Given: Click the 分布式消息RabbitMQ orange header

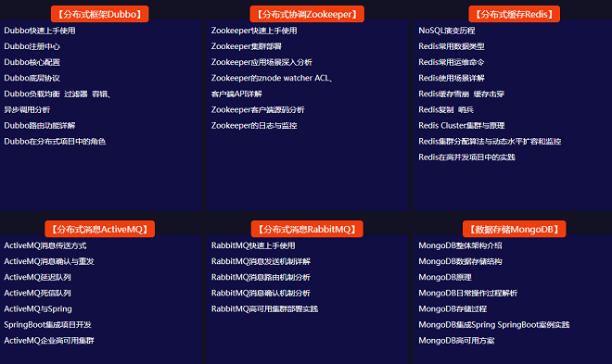Looking at the screenshot, I should [307, 229].
